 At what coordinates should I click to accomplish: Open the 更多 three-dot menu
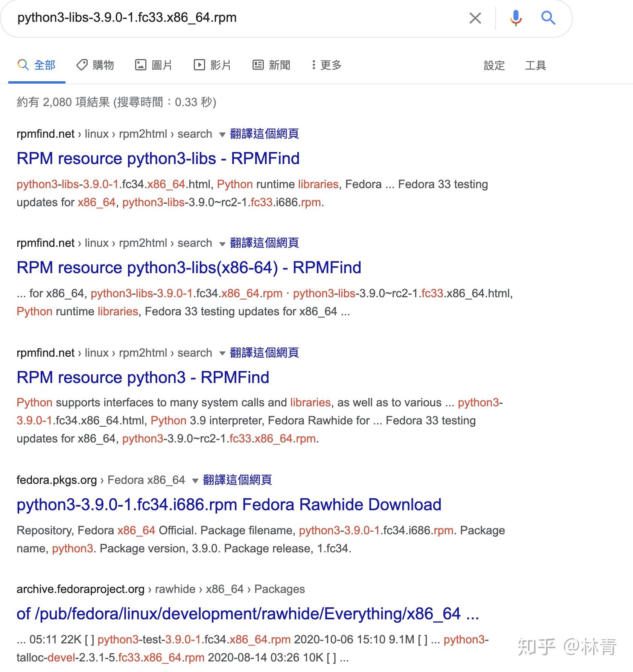(326, 65)
